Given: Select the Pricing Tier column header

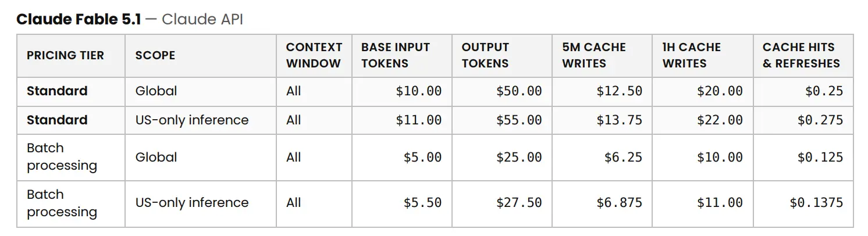Looking at the screenshot, I should pos(65,55).
